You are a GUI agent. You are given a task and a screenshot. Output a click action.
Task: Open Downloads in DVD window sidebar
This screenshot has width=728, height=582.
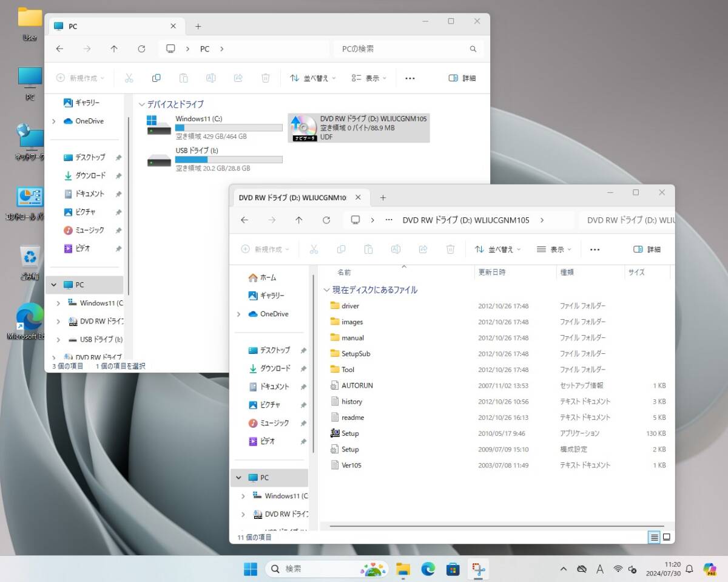270,368
